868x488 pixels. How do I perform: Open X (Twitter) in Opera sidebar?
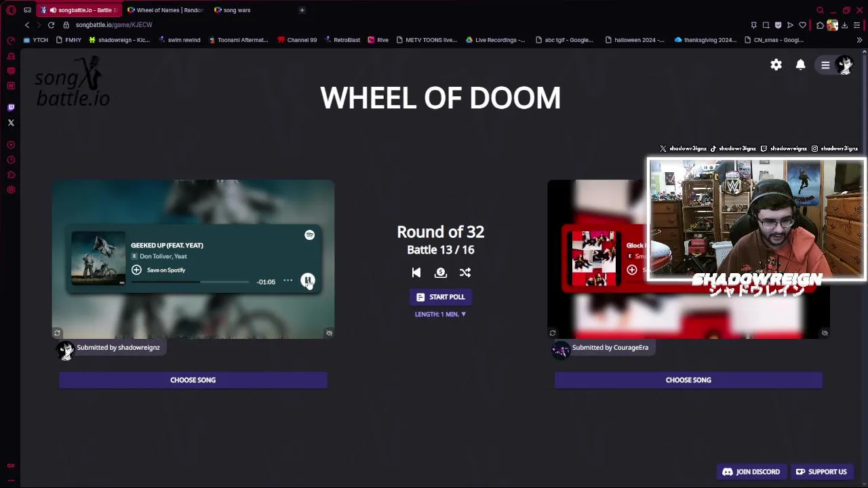[x=11, y=123]
